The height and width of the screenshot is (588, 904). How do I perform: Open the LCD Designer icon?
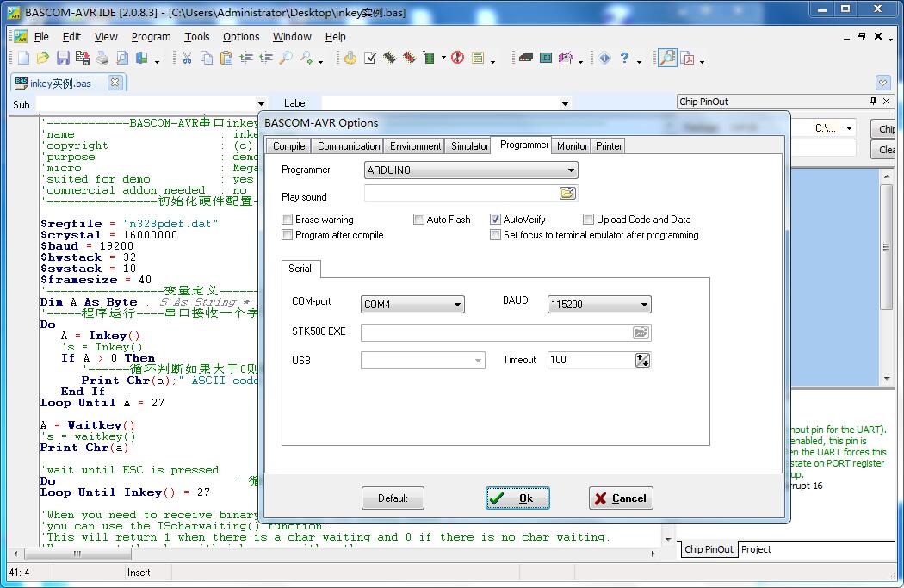coord(546,58)
